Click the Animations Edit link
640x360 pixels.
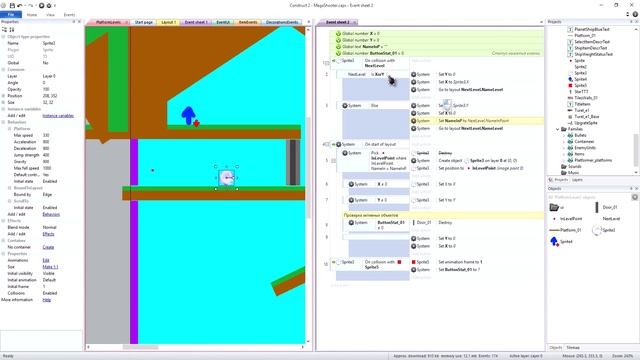[x=46, y=260]
